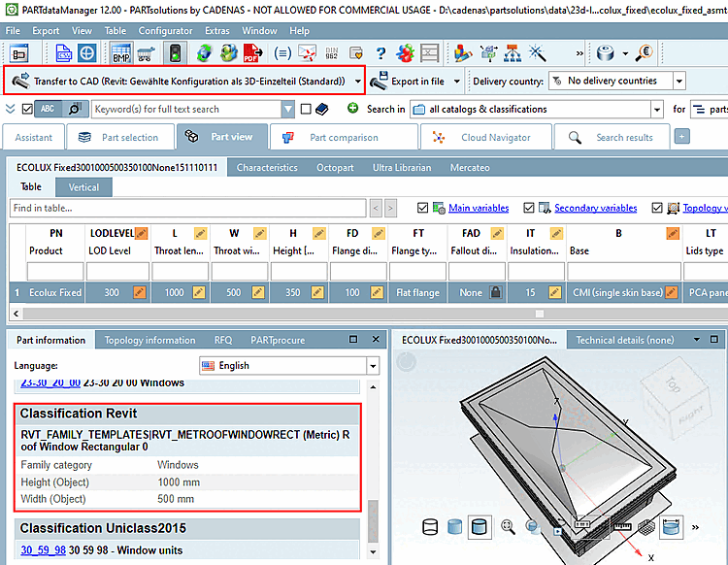Click zoom-to-fit magnifier in 3D view
Screen dimensions: 728x565
508,526
